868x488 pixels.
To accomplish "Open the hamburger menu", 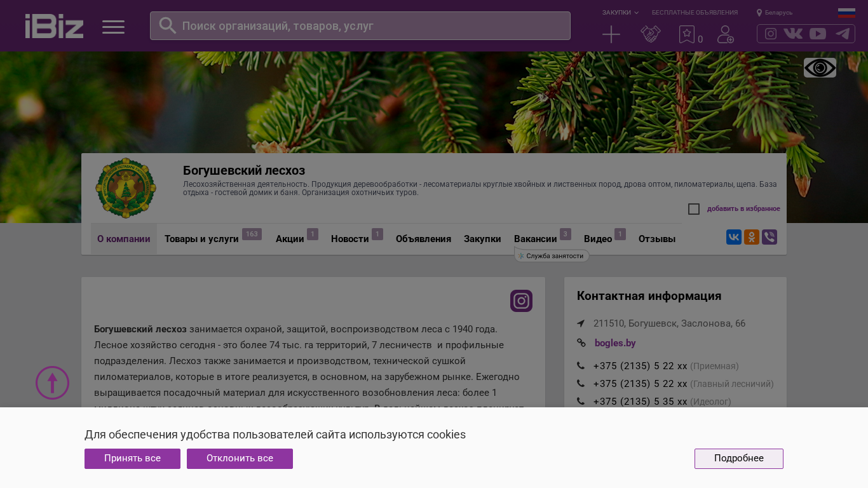I will pos(113,27).
